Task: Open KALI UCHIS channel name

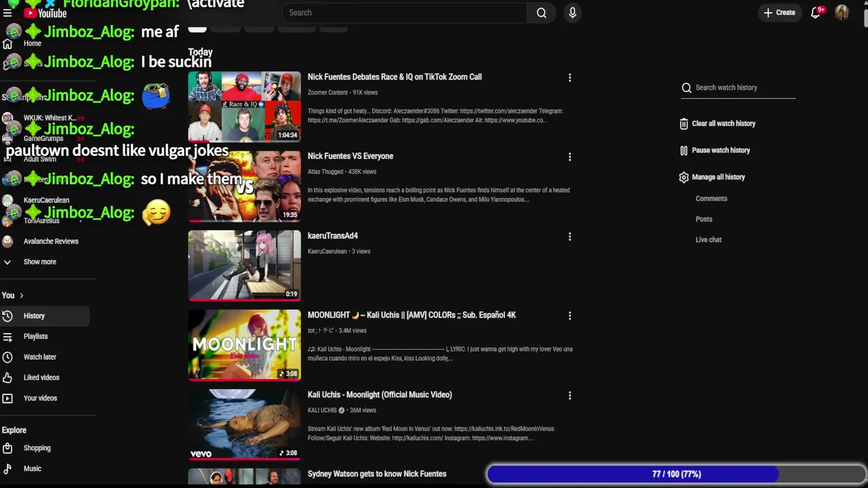Action: (x=322, y=410)
